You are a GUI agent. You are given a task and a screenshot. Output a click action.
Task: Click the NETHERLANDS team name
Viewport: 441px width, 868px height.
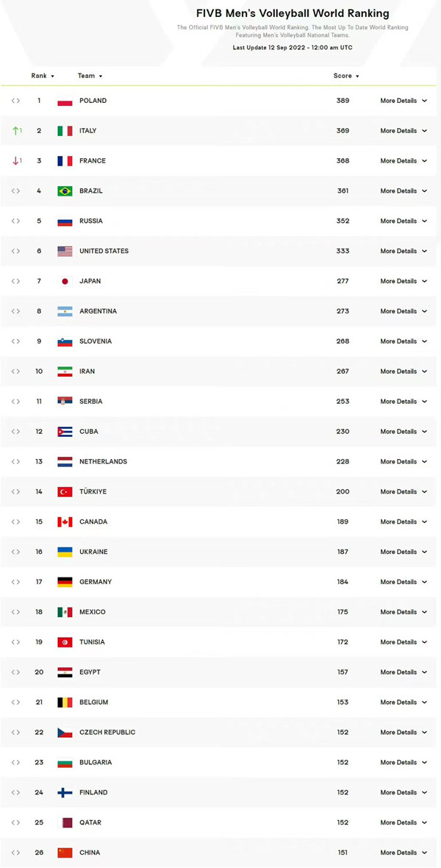coord(103,462)
